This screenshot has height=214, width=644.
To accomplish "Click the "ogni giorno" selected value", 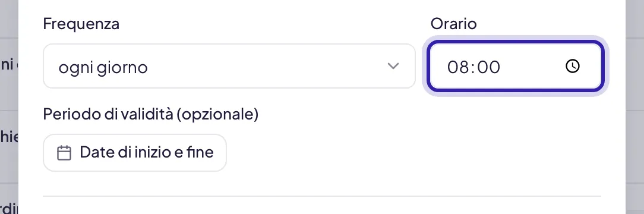I will point(103,67).
